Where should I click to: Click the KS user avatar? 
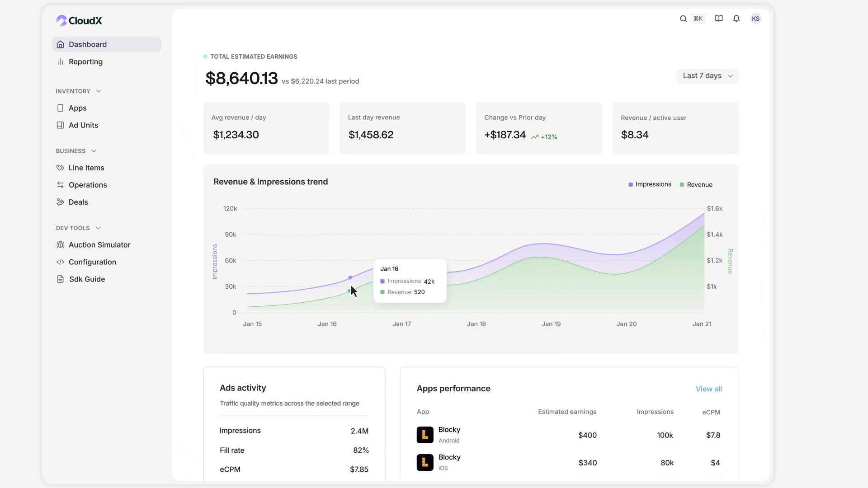(755, 19)
